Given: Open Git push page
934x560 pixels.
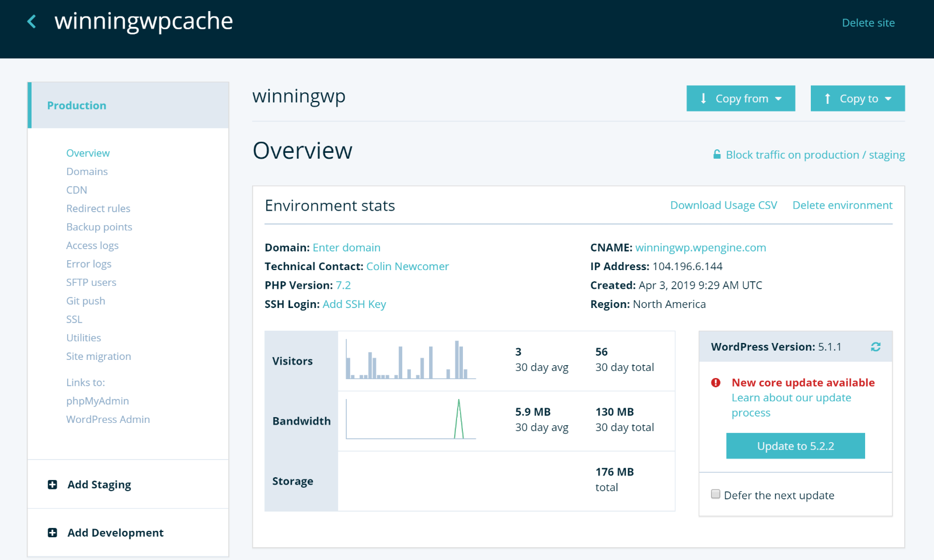Looking at the screenshot, I should 86,301.
